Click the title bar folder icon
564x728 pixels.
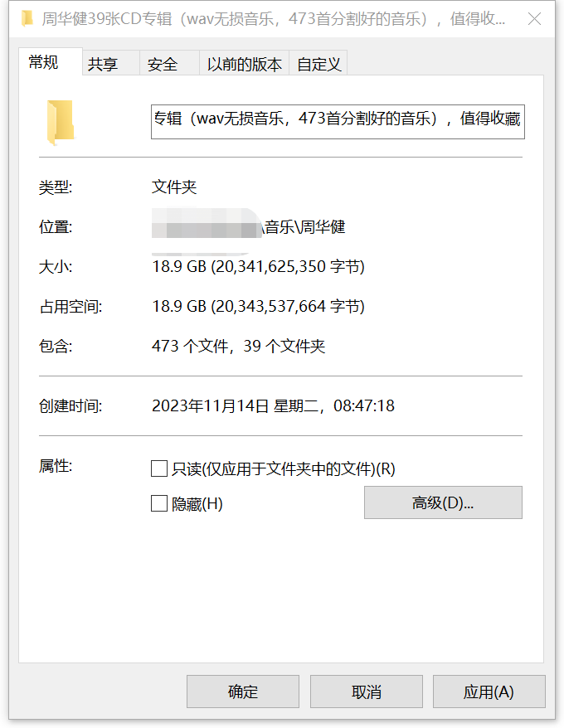(x=27, y=18)
